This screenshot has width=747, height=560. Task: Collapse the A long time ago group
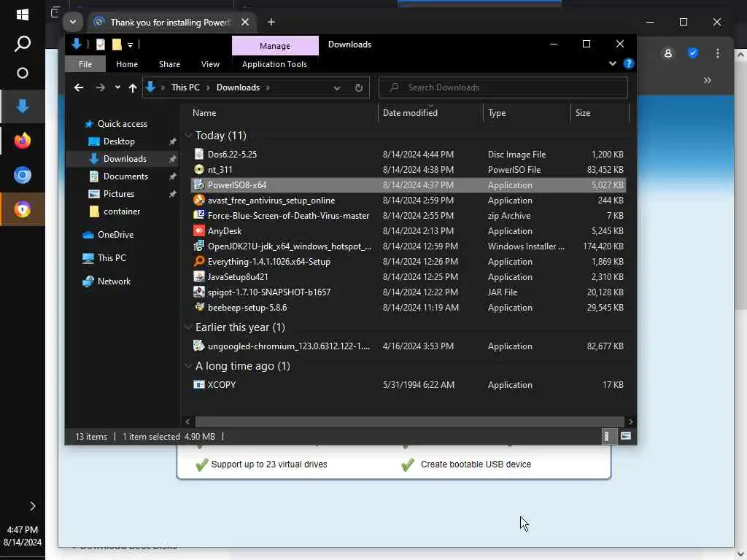coord(189,366)
